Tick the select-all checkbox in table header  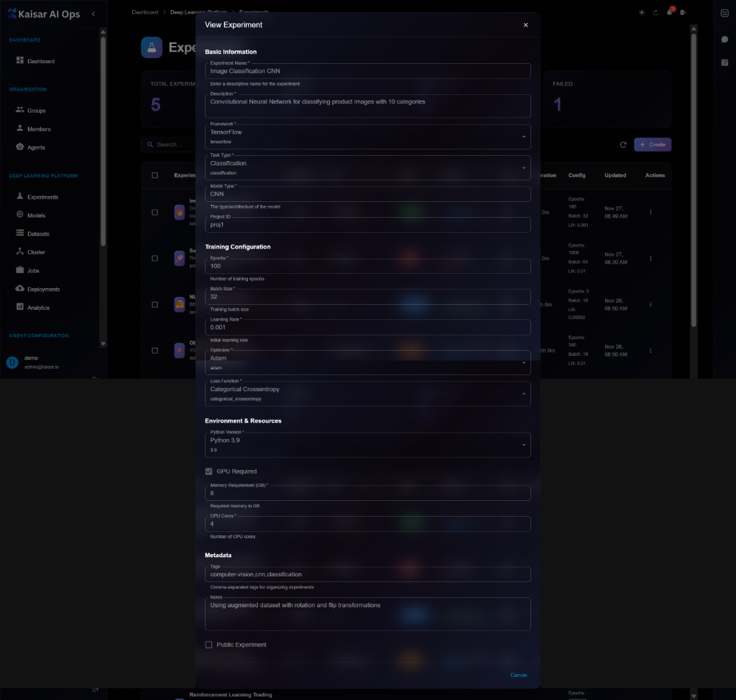(x=155, y=175)
